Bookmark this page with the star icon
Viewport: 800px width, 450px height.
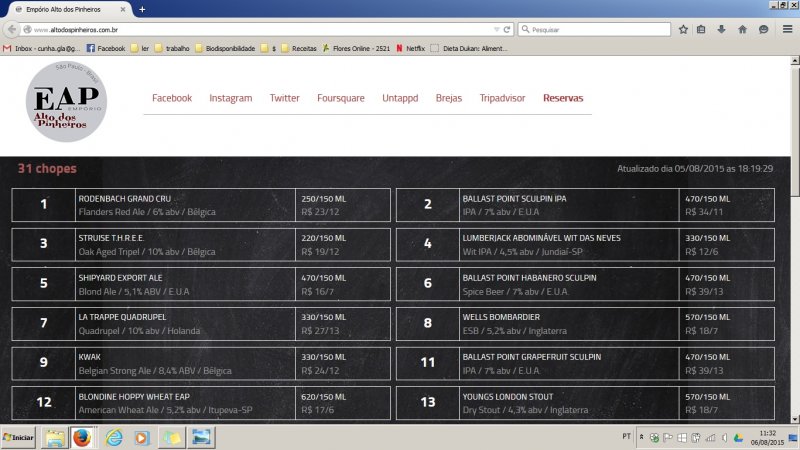click(x=683, y=30)
